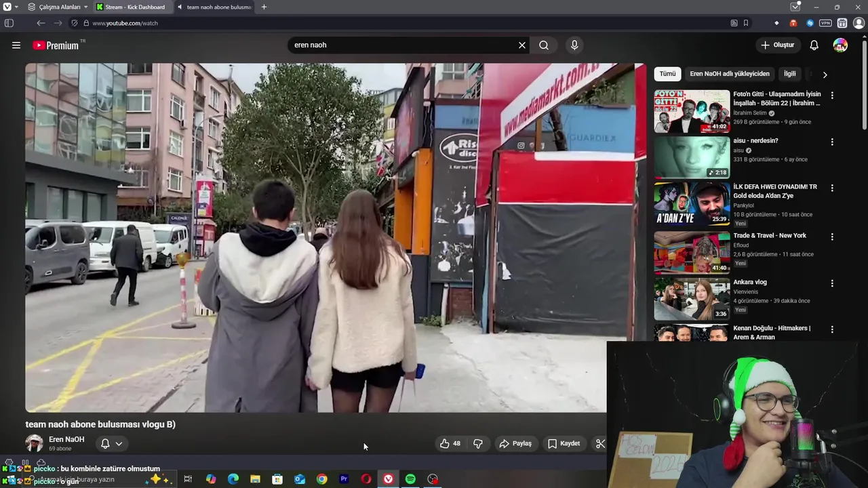This screenshot has height=488, width=868.
Task: Click the browser address bar URL
Action: [125, 23]
